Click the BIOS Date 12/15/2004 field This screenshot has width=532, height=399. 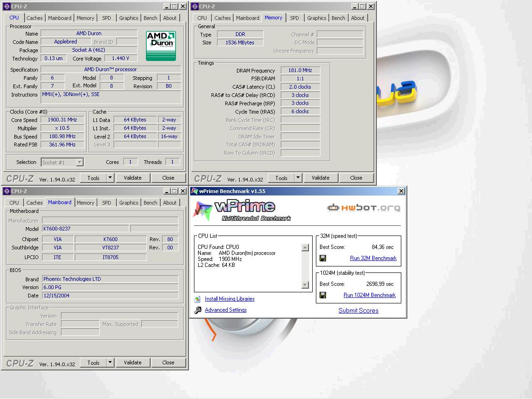pyautogui.click(x=110, y=296)
